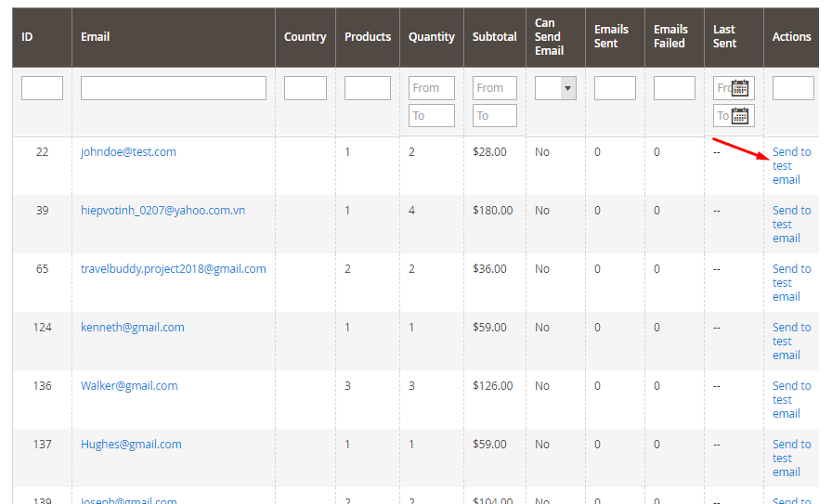Sort by the Subtotal column header
This screenshot has height=504, width=832.
click(x=494, y=37)
